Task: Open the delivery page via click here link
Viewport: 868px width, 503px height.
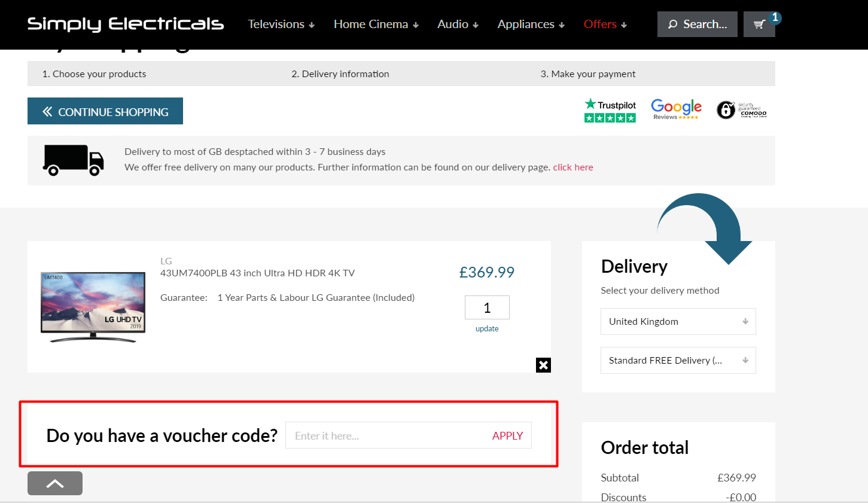Action: pos(572,167)
